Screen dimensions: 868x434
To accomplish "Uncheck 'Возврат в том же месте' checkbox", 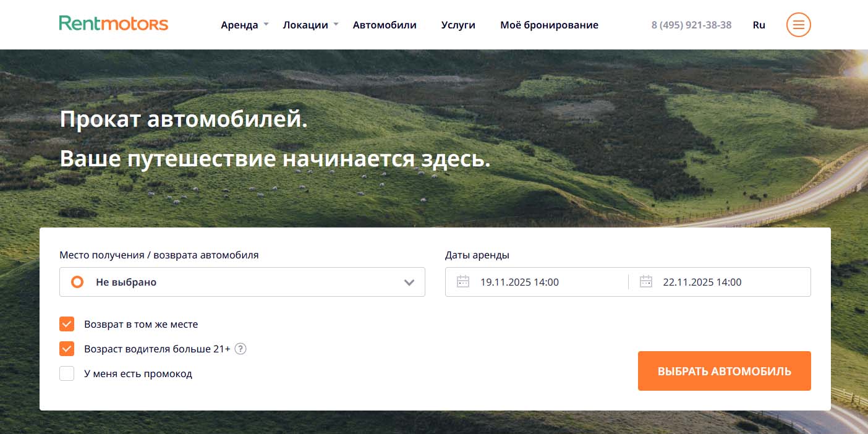I will pos(67,324).
